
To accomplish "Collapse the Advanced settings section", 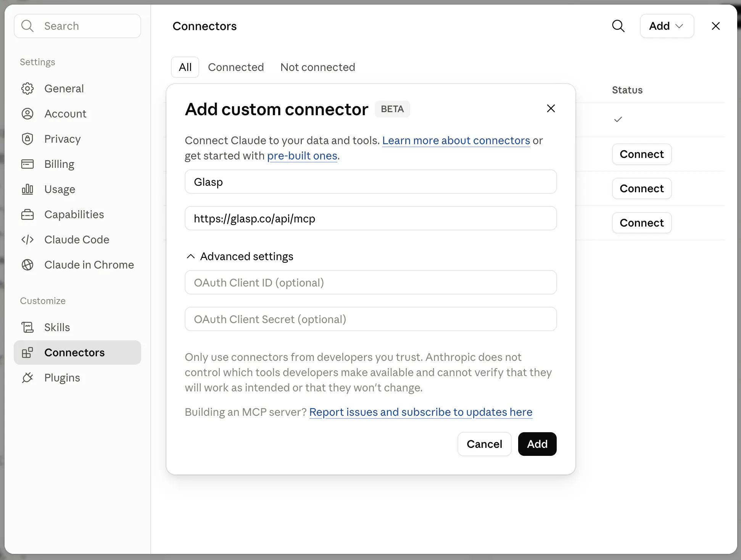I will pyautogui.click(x=240, y=256).
